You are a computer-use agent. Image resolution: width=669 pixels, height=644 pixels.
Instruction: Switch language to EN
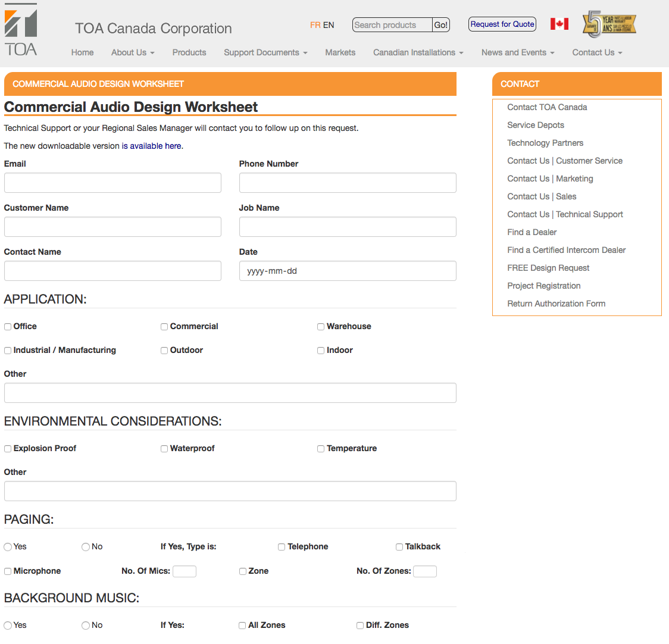(x=329, y=25)
